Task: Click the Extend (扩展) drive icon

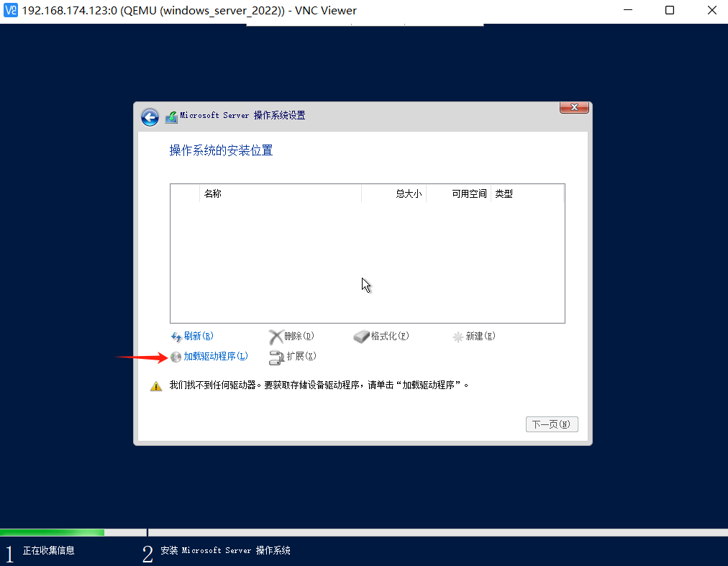Action: coord(277,357)
